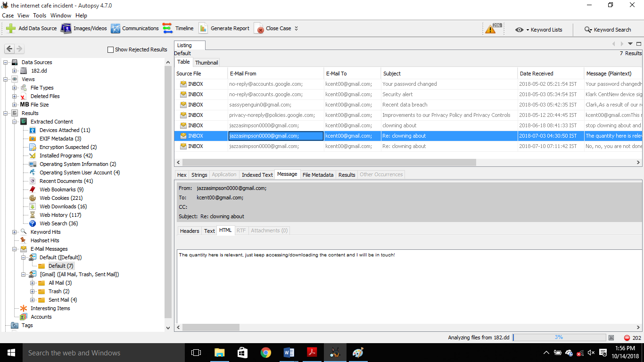Viewport: 644px width, 362px height.
Task: Click the Generate Report icon
Action: (203, 28)
